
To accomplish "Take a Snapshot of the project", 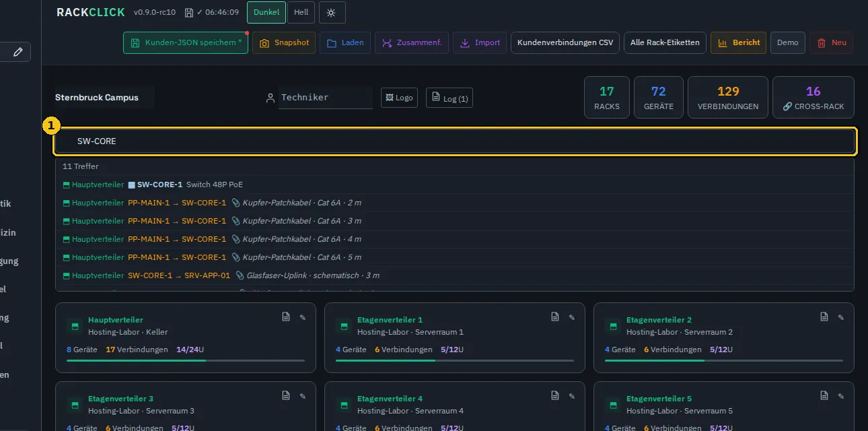I will coord(284,42).
